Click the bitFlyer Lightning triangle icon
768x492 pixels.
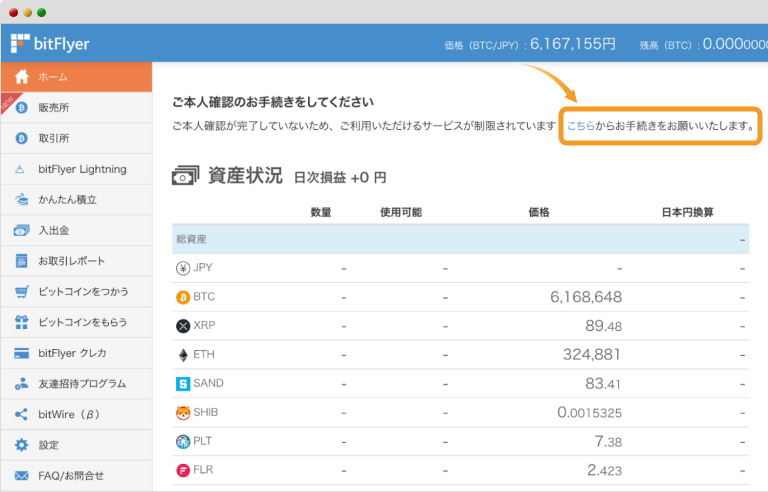pos(20,170)
